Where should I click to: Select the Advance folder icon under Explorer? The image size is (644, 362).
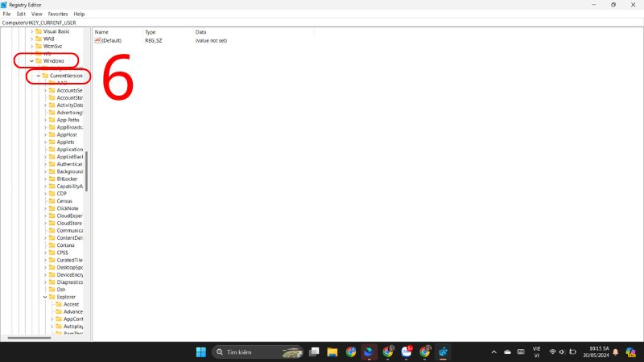pos(59,311)
